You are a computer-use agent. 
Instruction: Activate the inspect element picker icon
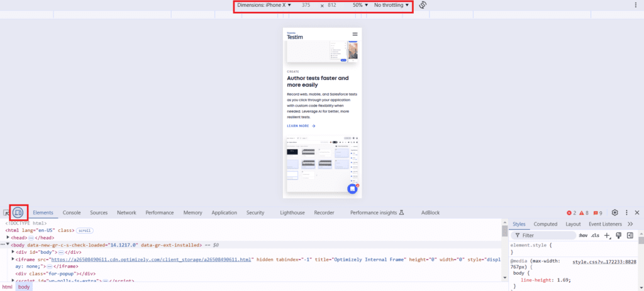6,212
